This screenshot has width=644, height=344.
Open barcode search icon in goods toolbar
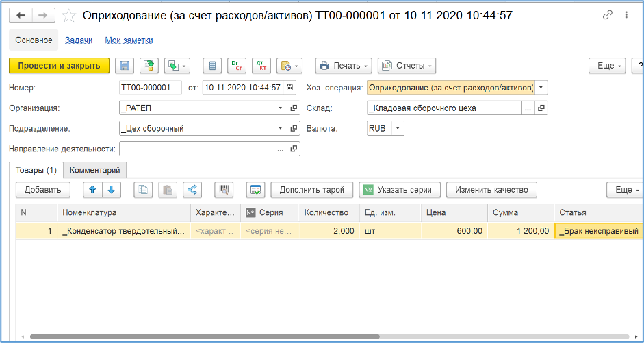pyautogui.click(x=224, y=190)
